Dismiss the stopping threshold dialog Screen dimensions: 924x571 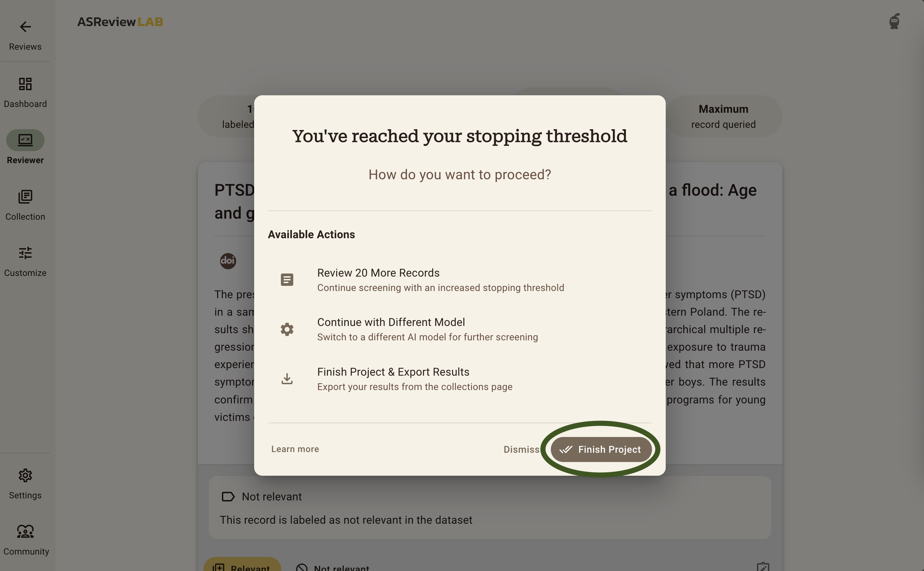pos(522,449)
